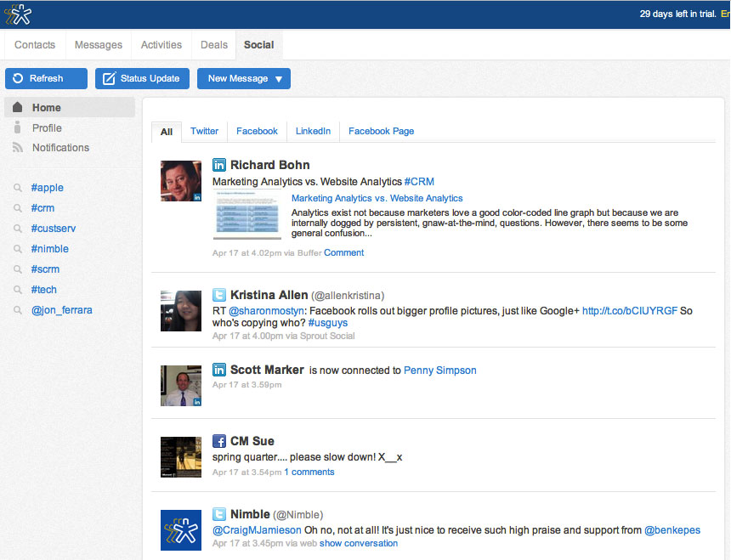Open Profile in the left sidebar
Viewport: 731px width, 560px height.
(47, 127)
